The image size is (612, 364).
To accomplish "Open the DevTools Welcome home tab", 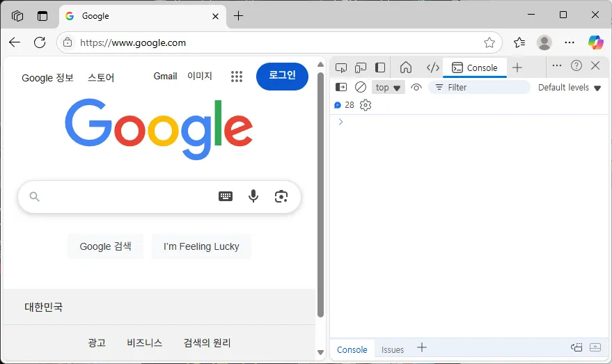I will 406,68.
